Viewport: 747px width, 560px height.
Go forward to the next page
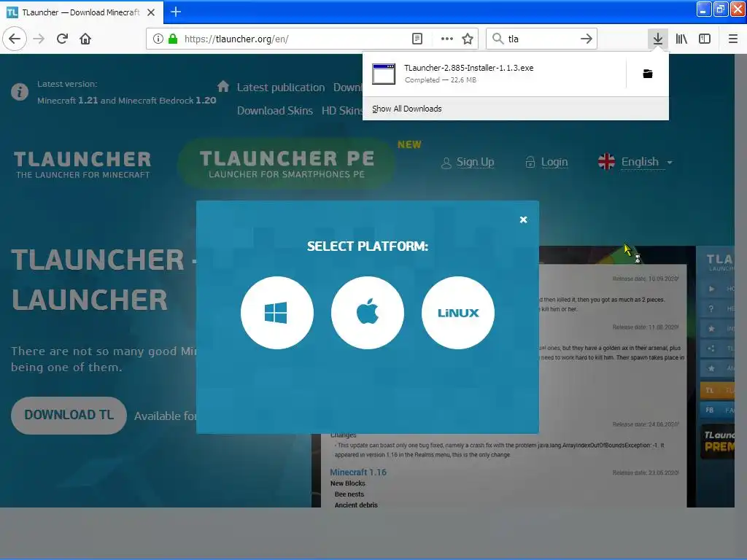39,39
